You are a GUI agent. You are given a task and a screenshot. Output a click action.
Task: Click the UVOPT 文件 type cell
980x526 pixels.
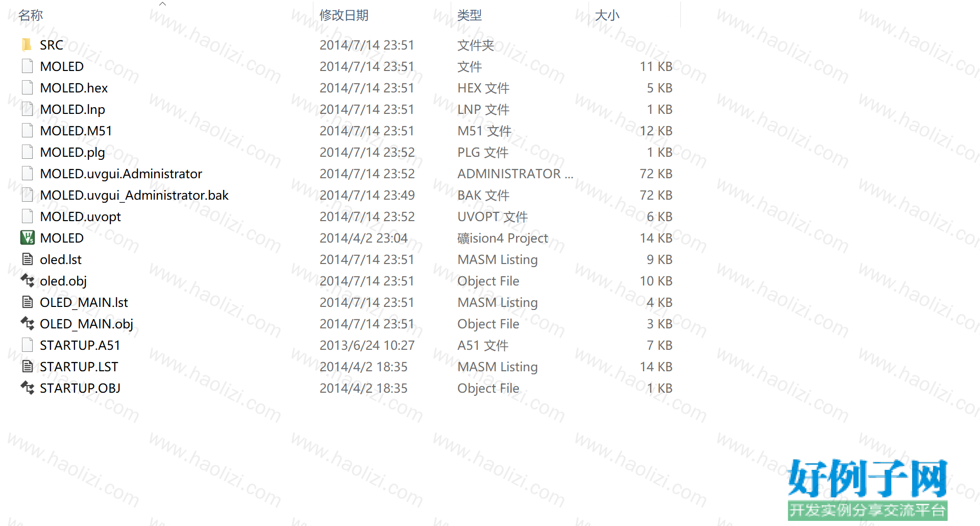tap(493, 217)
